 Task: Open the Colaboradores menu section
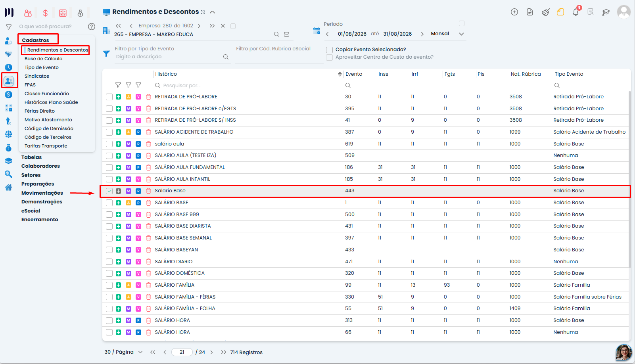(x=40, y=166)
